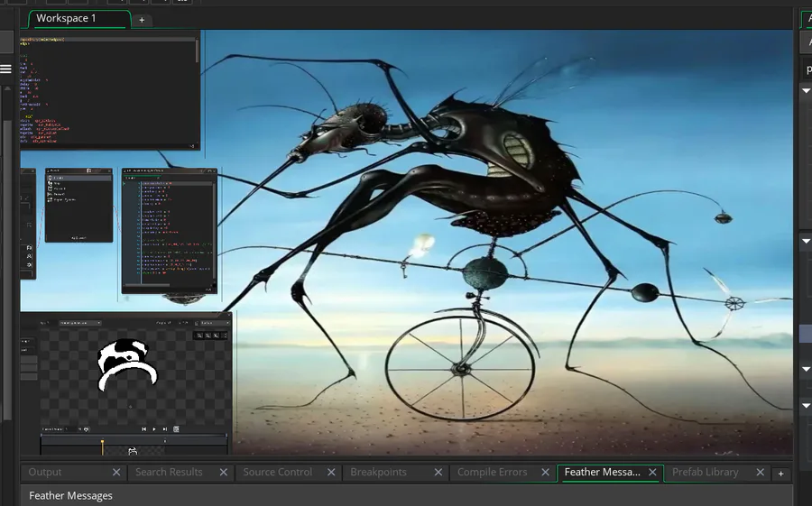This screenshot has width=812, height=506.
Task: Jump to first frame of sprite animation
Action: coord(143,429)
